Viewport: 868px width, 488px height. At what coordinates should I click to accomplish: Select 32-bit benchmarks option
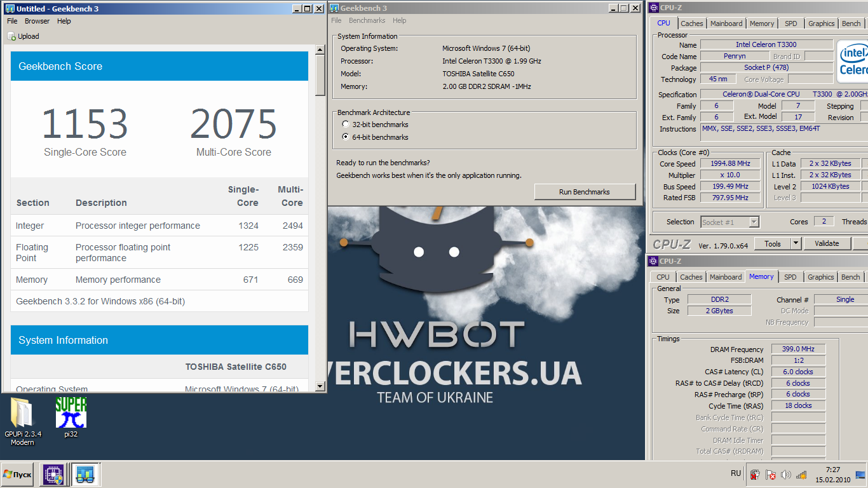tap(375, 125)
